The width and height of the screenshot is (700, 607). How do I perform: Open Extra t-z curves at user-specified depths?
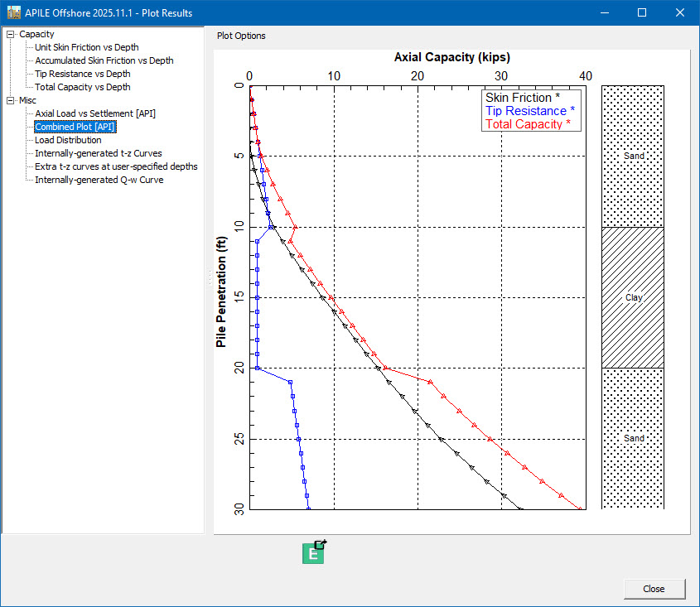[114, 166]
